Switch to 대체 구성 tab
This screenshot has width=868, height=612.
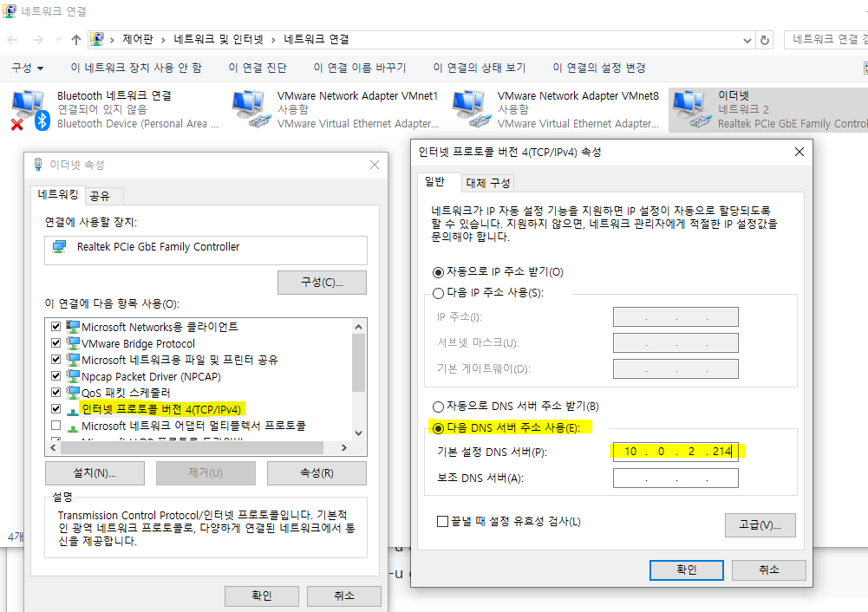pos(487,183)
